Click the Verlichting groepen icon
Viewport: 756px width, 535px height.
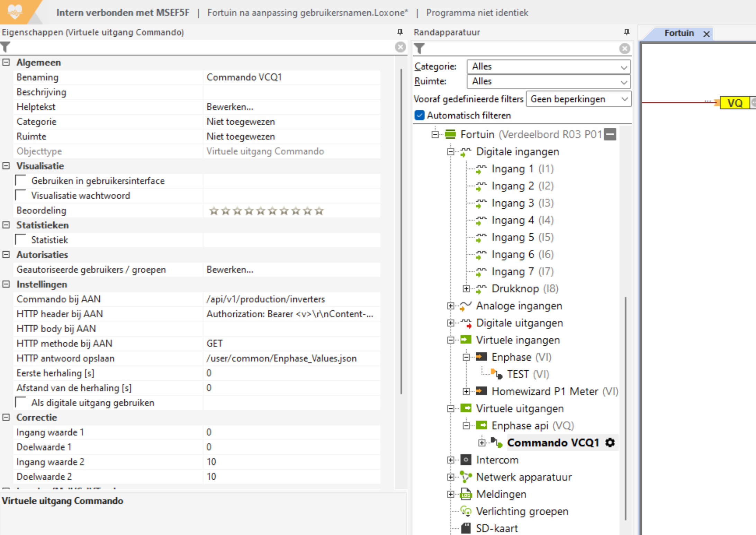(x=466, y=511)
